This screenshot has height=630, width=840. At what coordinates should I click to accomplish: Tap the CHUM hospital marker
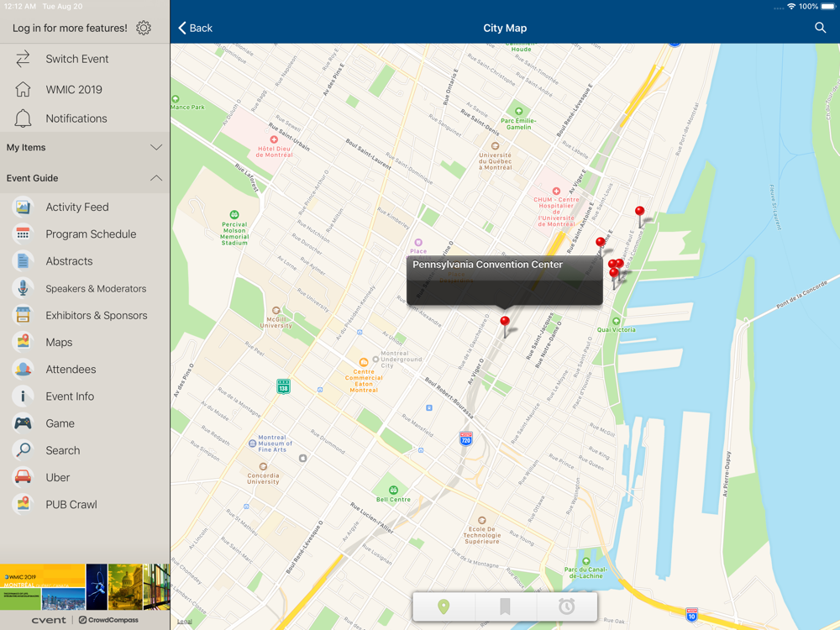tap(556, 191)
